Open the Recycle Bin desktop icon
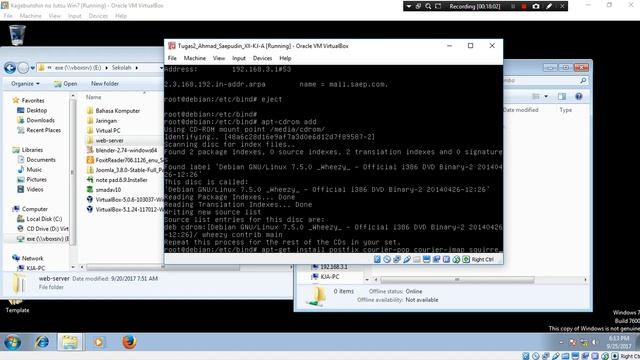This screenshot has width=640, height=360. (17, 35)
